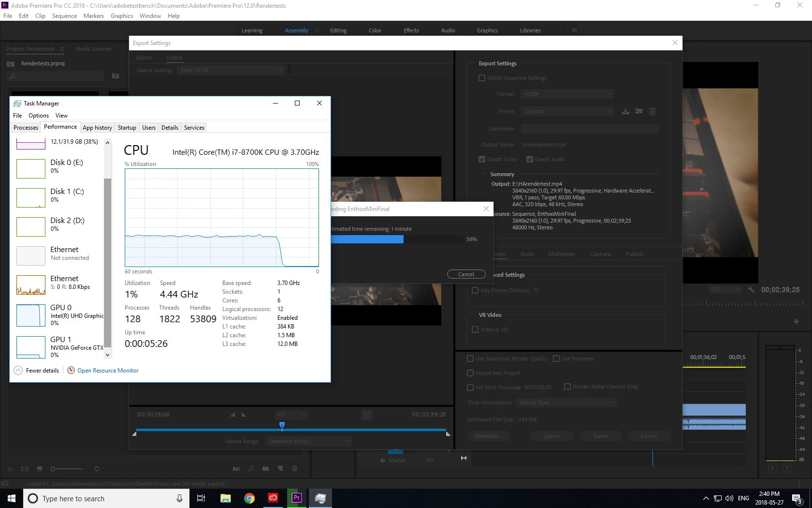This screenshot has width=812, height=508.
Task: Open the Source Range dropdown
Action: (x=309, y=441)
